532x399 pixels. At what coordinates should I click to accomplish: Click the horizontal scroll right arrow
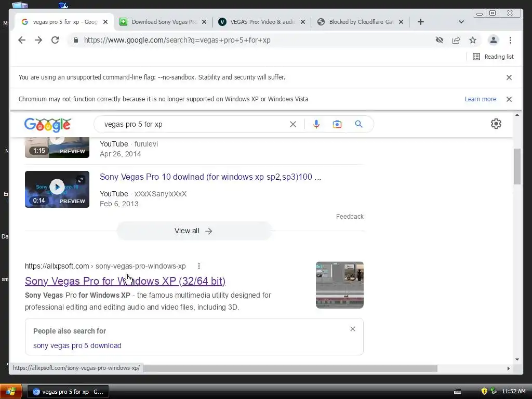click(x=508, y=368)
